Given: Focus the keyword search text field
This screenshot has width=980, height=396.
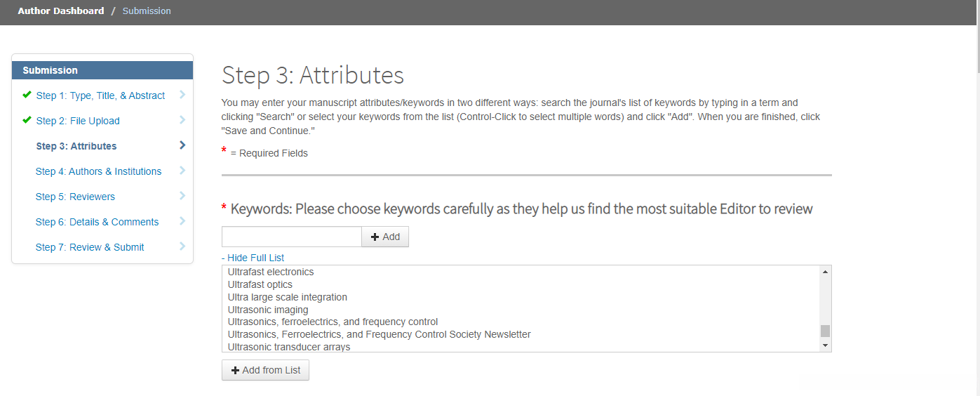Looking at the screenshot, I should [291, 237].
